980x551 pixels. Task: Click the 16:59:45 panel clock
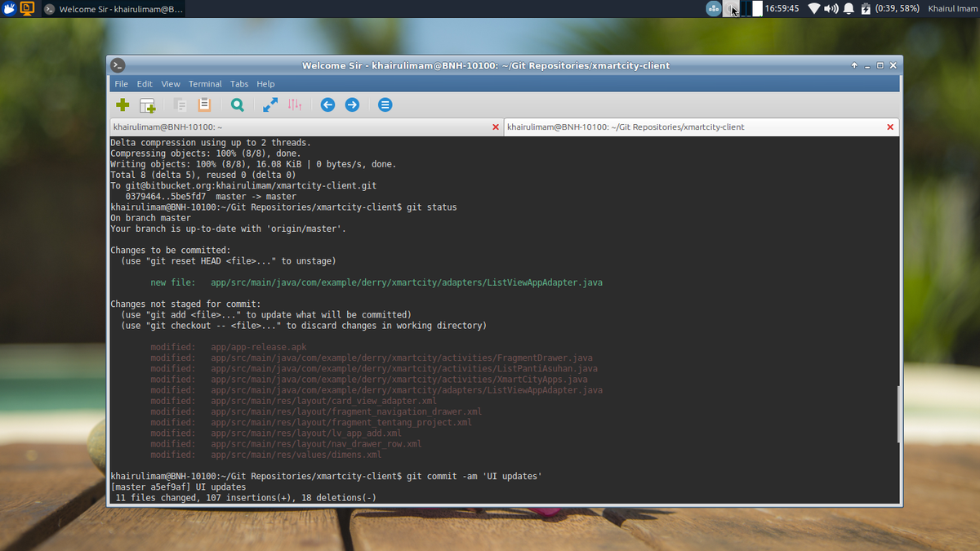click(x=782, y=8)
